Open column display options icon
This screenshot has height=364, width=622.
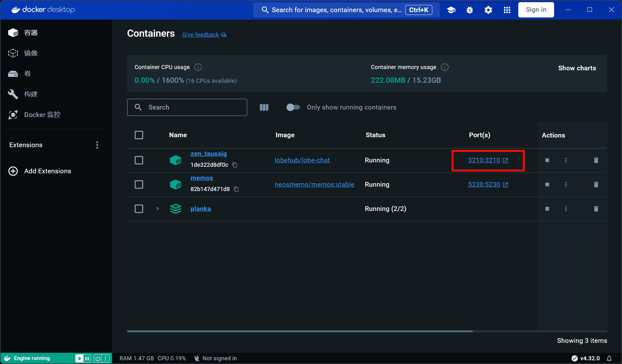[264, 107]
